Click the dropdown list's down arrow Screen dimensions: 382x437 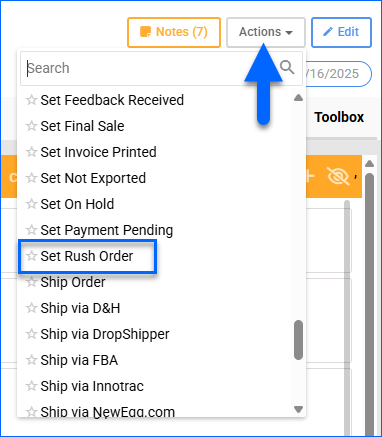299,409
